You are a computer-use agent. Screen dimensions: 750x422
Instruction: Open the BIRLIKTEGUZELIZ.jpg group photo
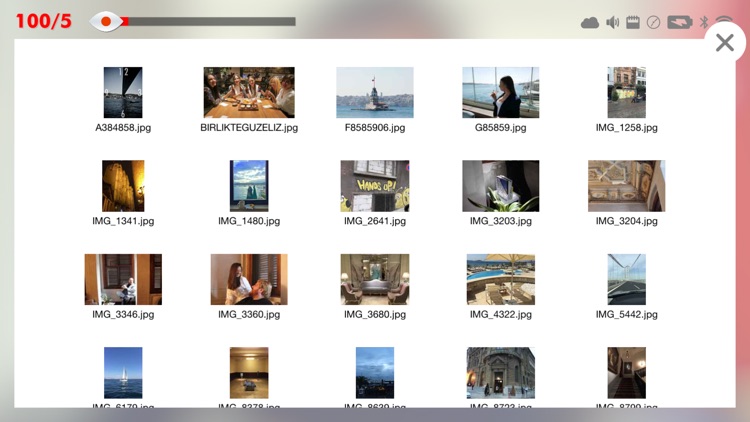(249, 93)
